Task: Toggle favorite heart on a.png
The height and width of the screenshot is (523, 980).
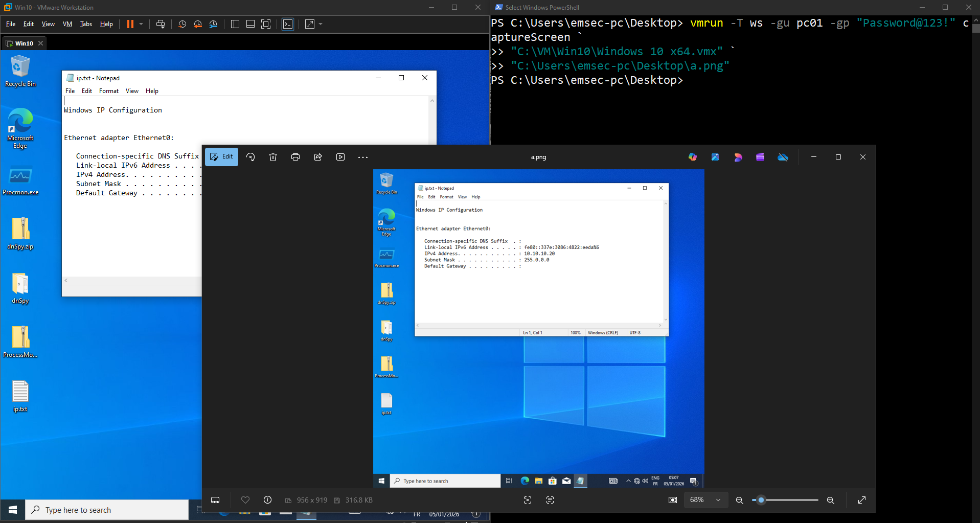Action: (245, 500)
